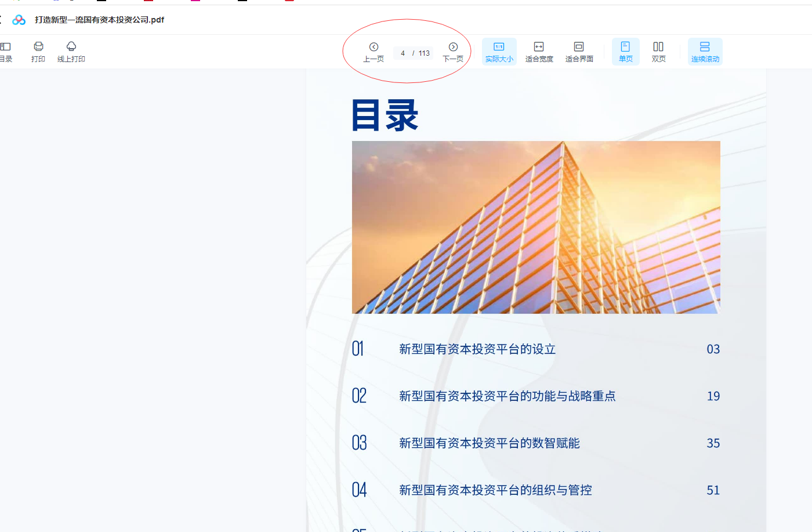
Task: Toggle continuous scrolling (连续滚动)
Action: click(705, 51)
